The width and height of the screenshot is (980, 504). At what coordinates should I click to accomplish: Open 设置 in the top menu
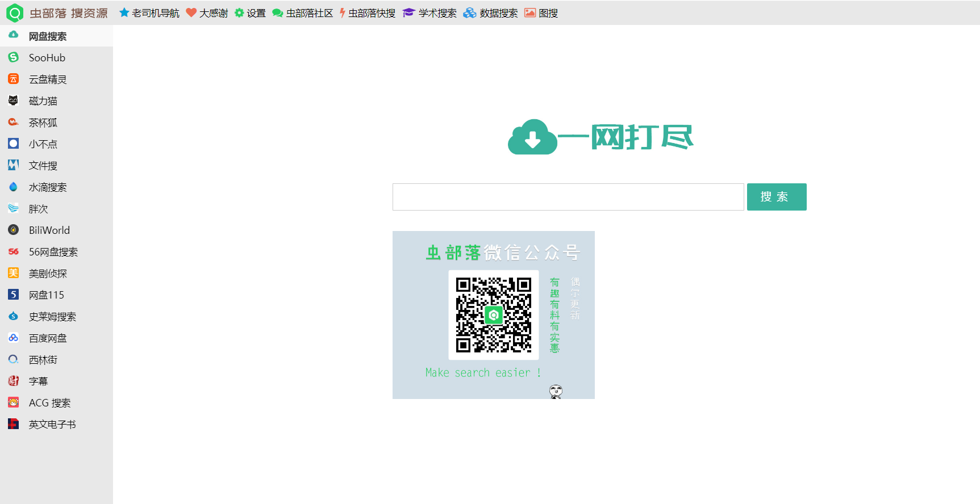coord(256,13)
